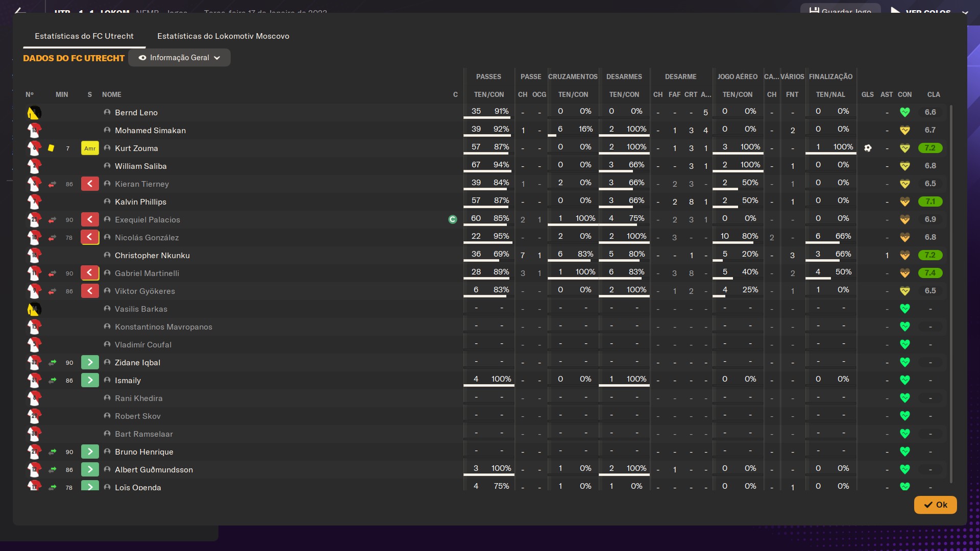The height and width of the screenshot is (551, 980).
Task: Click the Ver Golos button
Action: tap(921, 10)
